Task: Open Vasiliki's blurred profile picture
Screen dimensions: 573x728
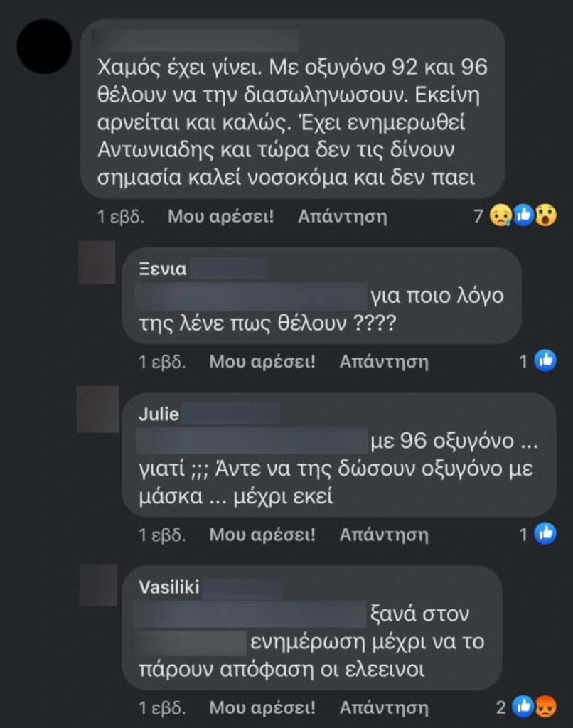Action: point(98,586)
